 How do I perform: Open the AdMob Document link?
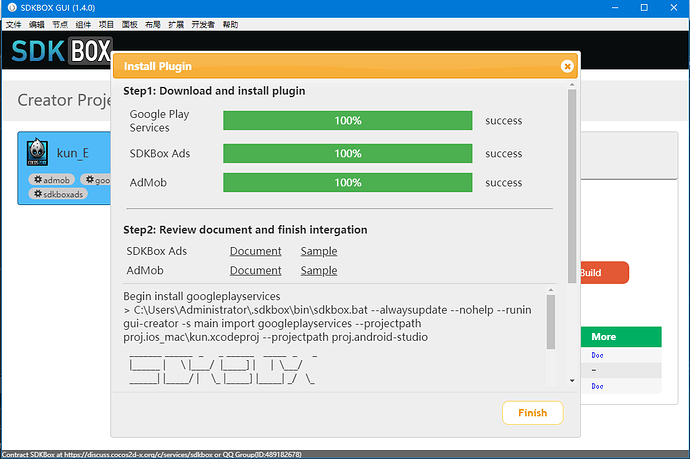(x=255, y=271)
